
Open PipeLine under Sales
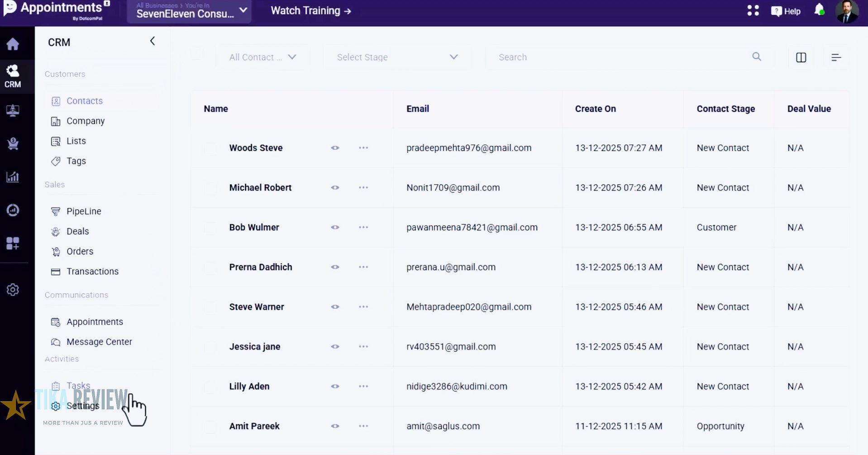(x=84, y=211)
